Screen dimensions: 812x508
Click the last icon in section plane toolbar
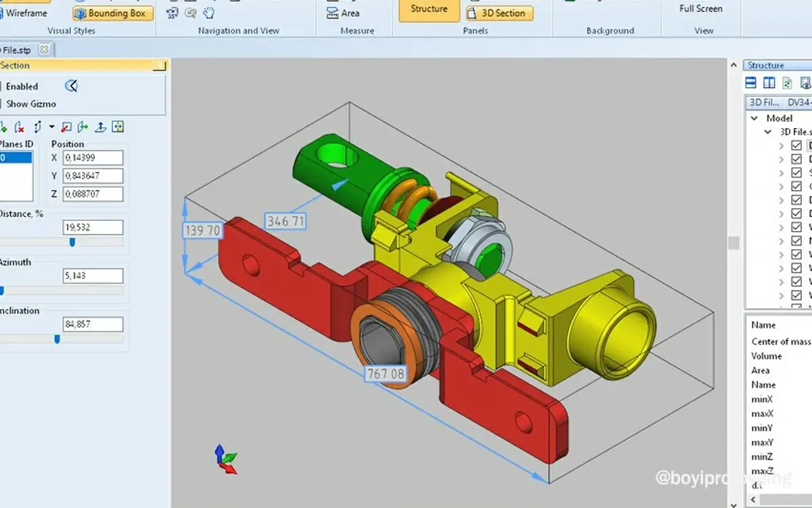118,127
